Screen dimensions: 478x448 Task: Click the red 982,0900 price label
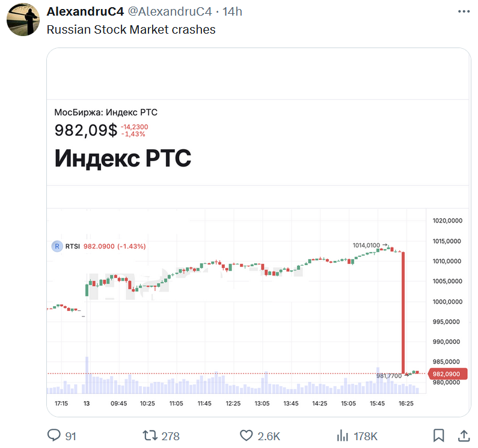point(447,374)
